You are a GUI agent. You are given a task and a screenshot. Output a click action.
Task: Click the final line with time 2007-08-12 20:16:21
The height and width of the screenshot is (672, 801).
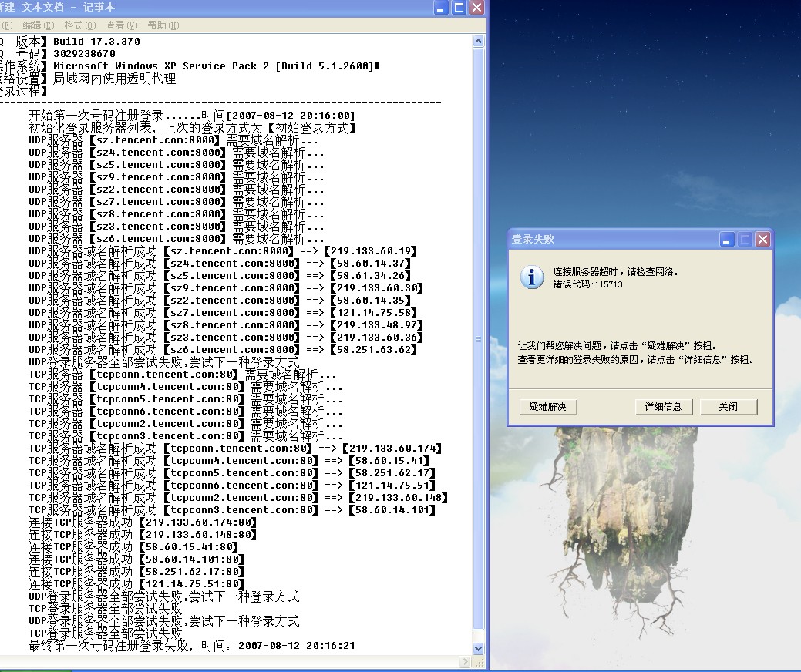[191, 646]
